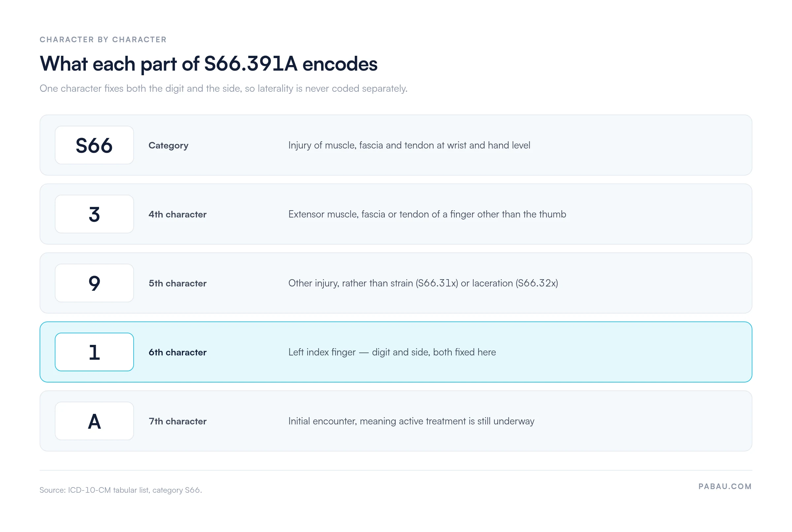Click the code box showing A
The image size is (792, 532).
pos(94,421)
